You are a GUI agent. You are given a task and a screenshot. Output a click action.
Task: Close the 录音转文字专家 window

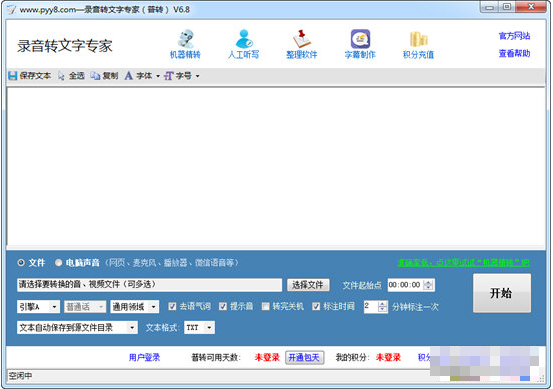pos(531,7)
